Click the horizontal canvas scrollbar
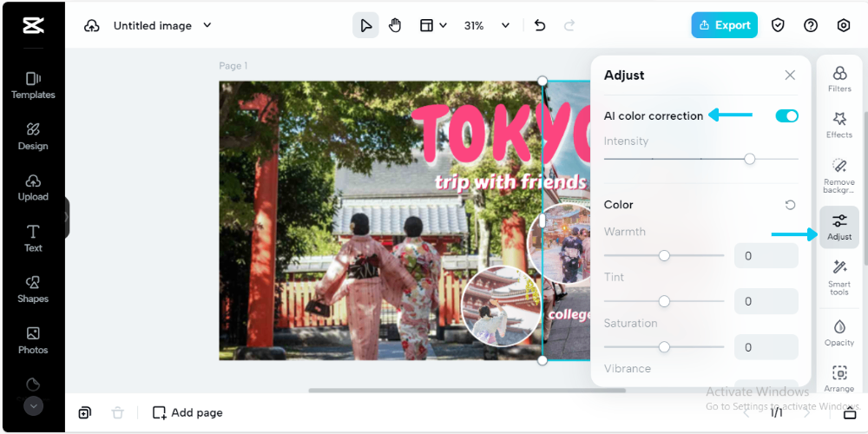The width and height of the screenshot is (868, 434). point(467,391)
